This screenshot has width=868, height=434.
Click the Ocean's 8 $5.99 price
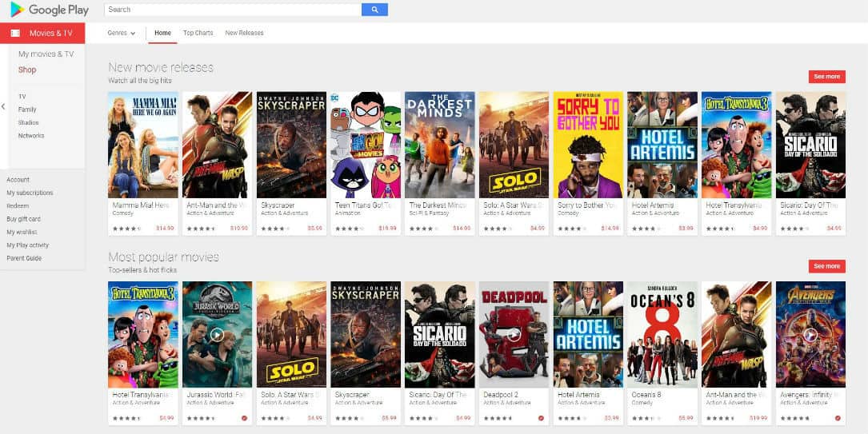(x=686, y=418)
